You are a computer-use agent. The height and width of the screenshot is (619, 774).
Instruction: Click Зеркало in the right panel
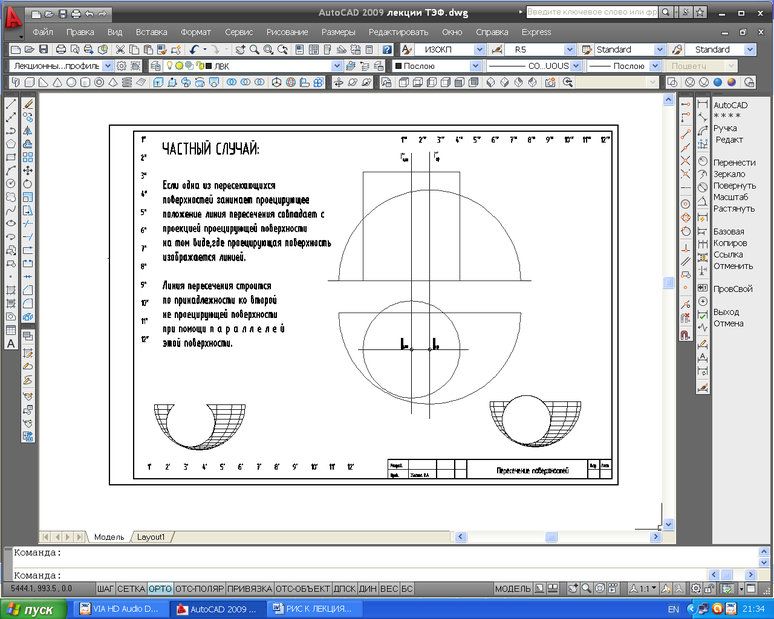click(729, 174)
